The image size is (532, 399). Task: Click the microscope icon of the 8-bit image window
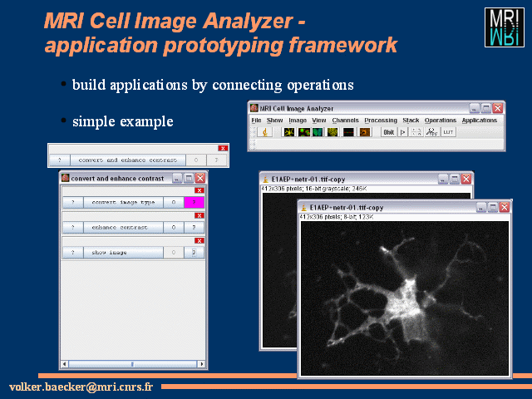(304, 207)
